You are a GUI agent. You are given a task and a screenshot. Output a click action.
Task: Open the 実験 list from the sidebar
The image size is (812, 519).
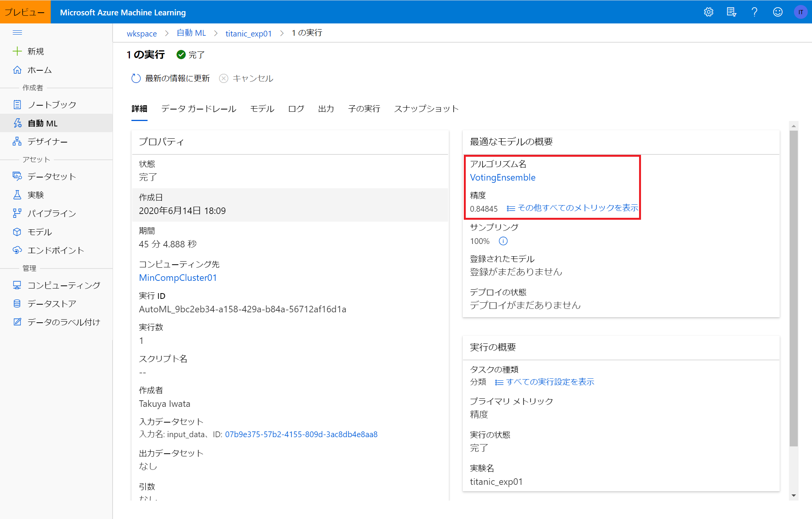35,195
